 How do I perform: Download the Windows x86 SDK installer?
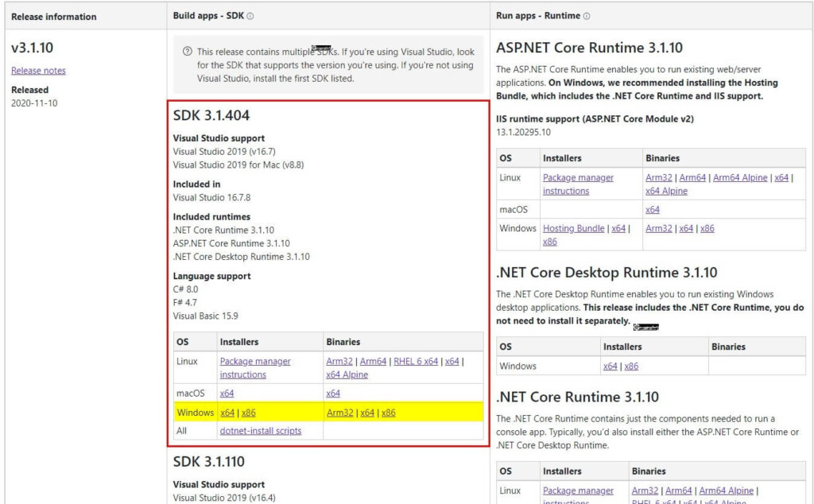click(x=246, y=412)
